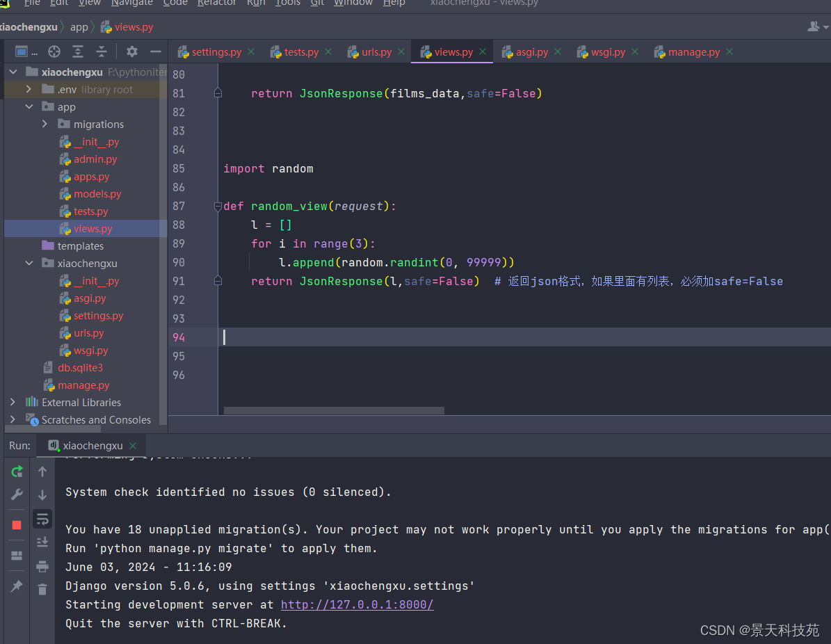Close the xiaochengxu Run tab
The height and width of the screenshot is (644, 831).
(133, 446)
